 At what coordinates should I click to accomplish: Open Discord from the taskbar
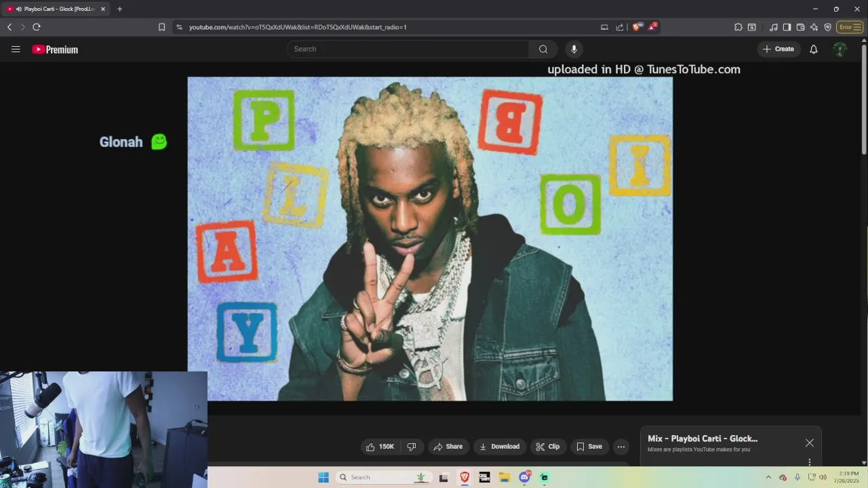(524, 477)
